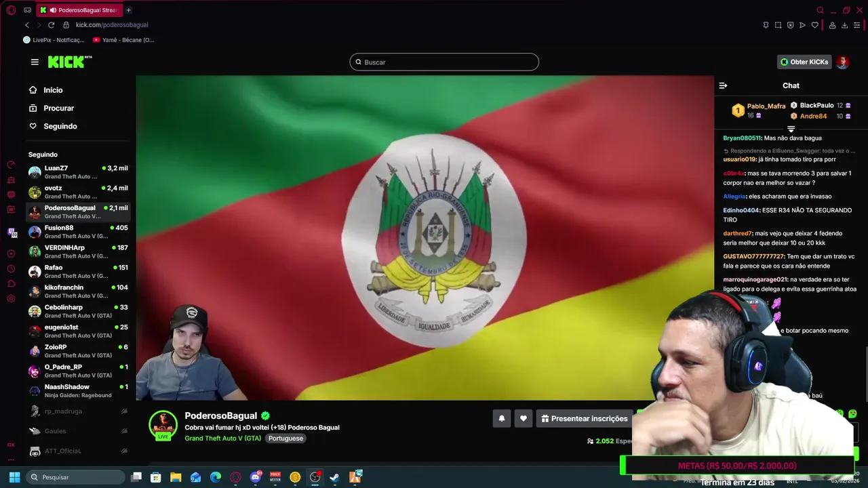Viewport: 868px width, 488px height.
Task: Click the Opera snapshot icon
Action: pyautogui.click(x=778, y=25)
